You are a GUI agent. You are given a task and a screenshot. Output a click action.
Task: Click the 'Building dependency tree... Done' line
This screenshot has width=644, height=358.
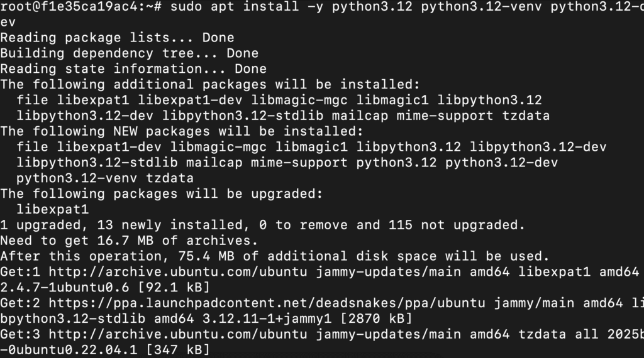[x=129, y=53]
